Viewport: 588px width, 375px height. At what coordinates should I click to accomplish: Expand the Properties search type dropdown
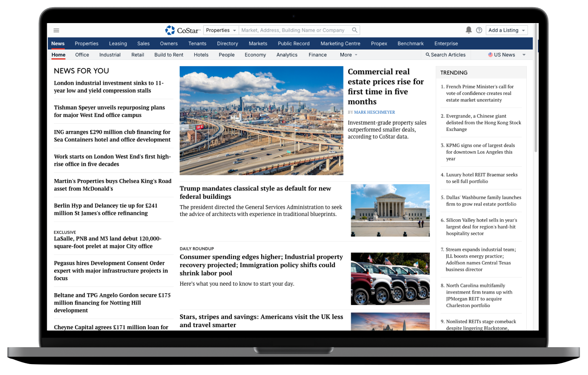(221, 30)
